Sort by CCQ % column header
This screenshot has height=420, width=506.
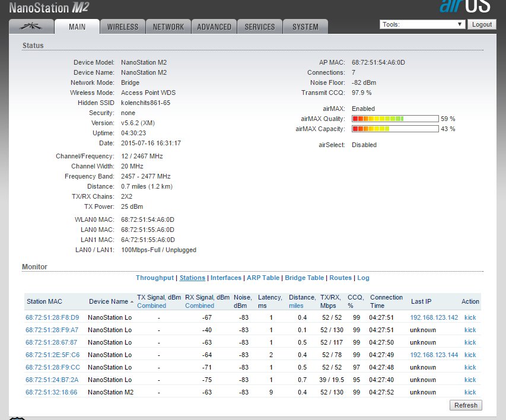click(x=355, y=301)
